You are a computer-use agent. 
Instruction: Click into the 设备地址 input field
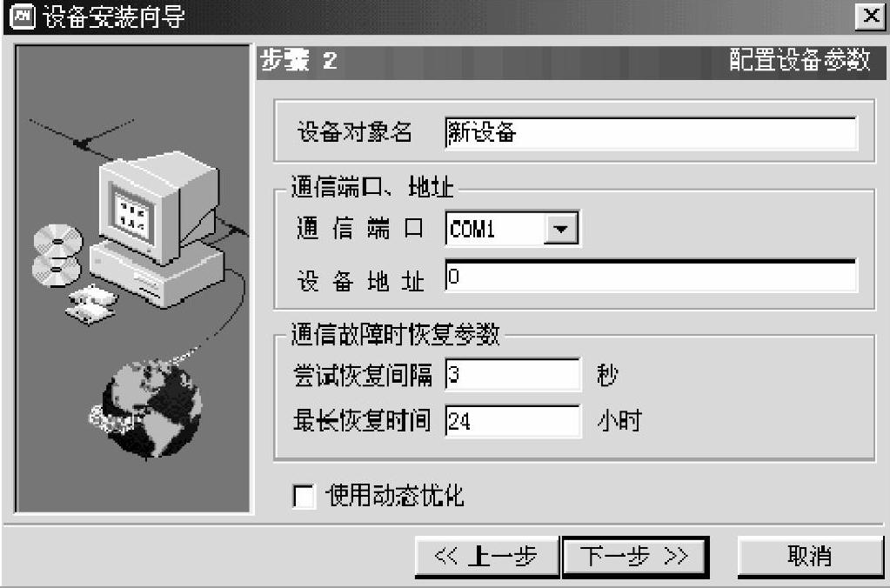[651, 277]
